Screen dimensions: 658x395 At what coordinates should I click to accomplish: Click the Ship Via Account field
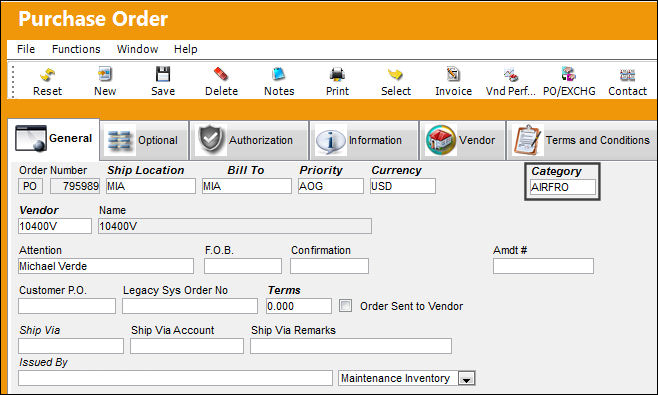point(187,346)
